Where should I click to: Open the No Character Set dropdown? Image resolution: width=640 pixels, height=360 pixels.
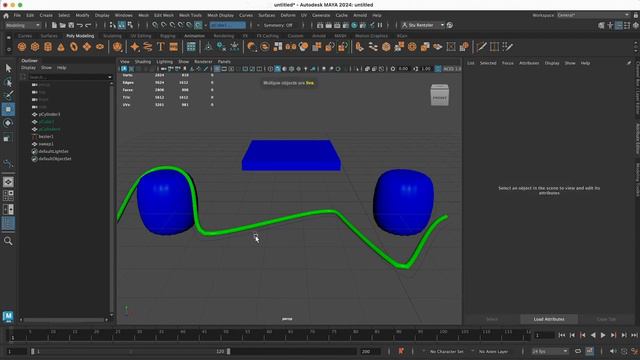pos(447,351)
